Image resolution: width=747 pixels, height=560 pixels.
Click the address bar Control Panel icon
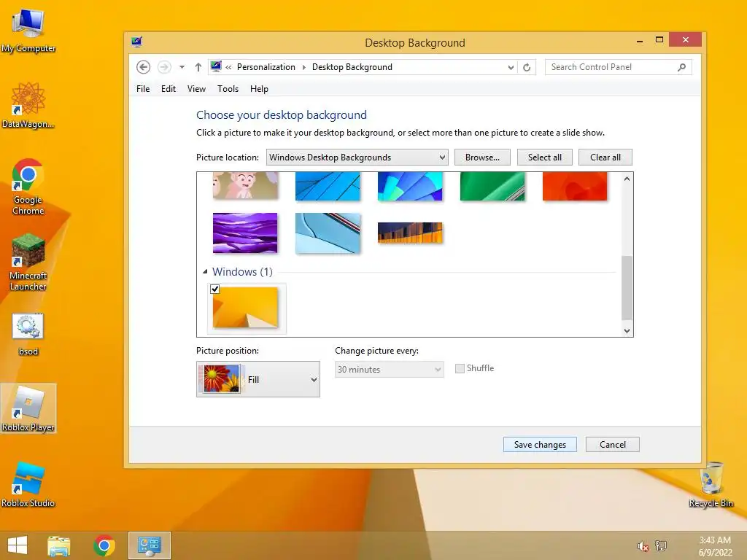[216, 66]
